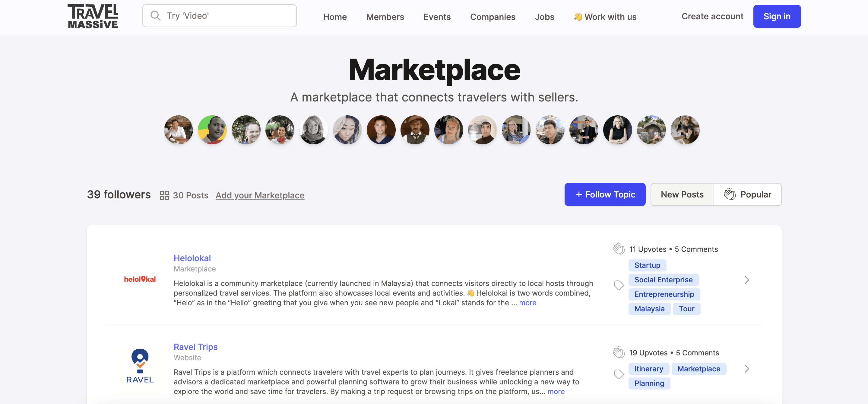This screenshot has height=404, width=868.
Task: Focus the Try 'Video' search field
Action: coord(229,16)
